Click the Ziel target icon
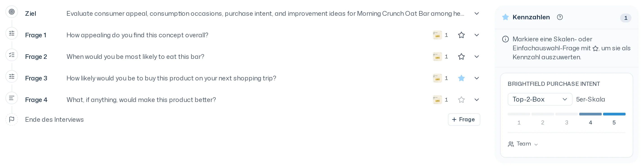644x168 pixels. pos(12,12)
